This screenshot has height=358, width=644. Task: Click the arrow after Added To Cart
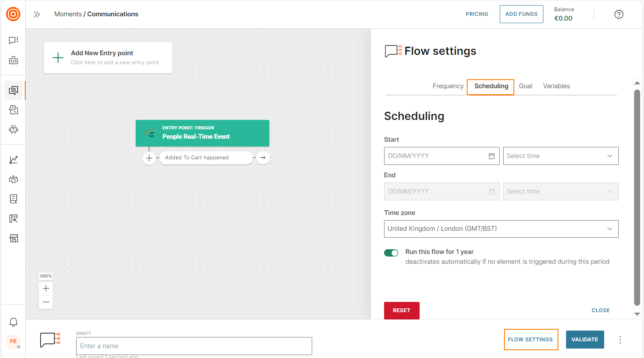point(263,158)
